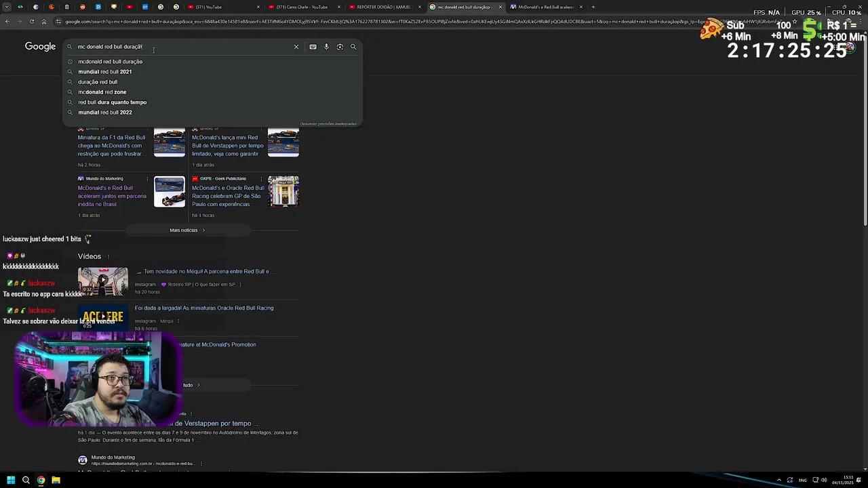868x488 pixels.
Task: Click browser back arrow
Action: 7,22
